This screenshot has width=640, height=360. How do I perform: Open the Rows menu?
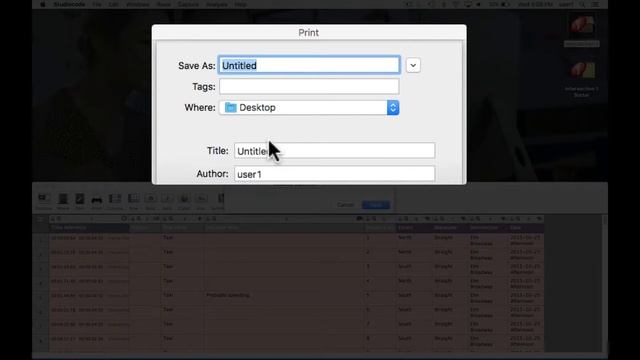[164, 4]
